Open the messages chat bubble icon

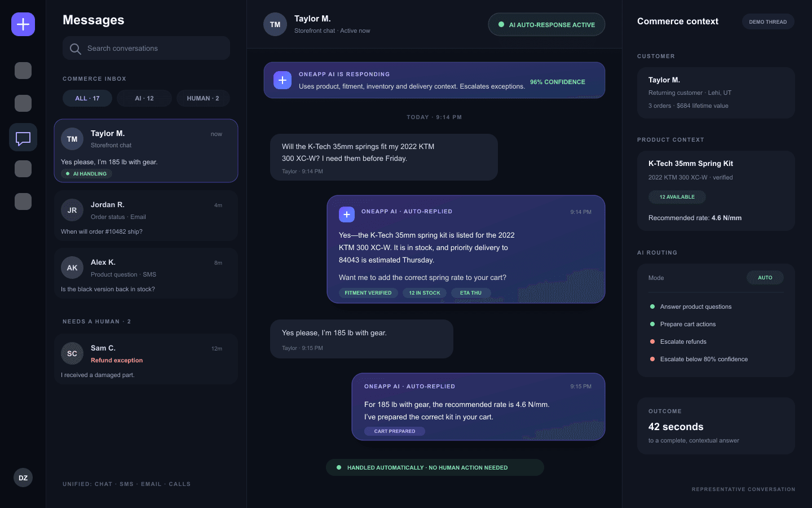pyautogui.click(x=23, y=137)
